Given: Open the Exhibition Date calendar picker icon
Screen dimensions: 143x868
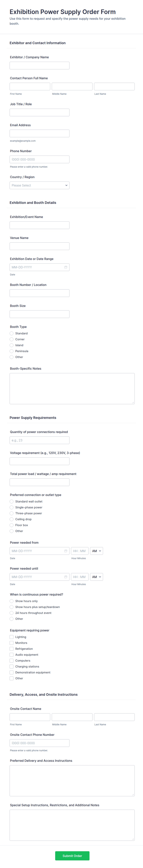Looking at the screenshot, I should tap(66, 267).
